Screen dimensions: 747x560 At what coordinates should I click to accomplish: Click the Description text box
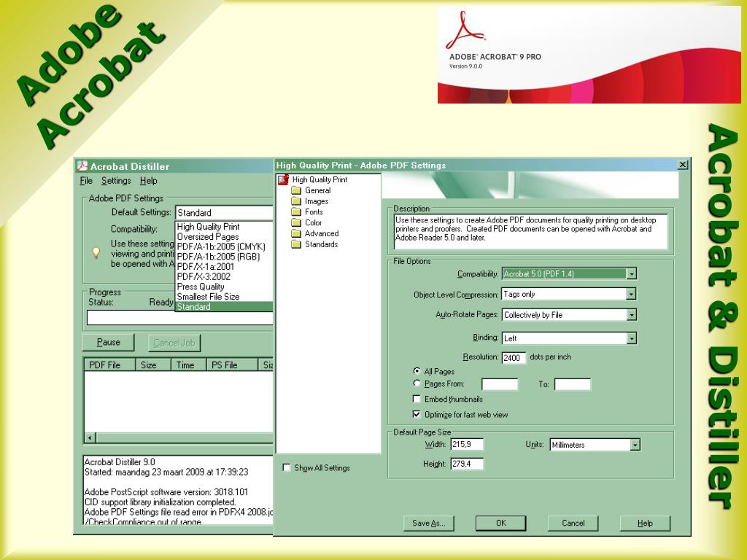point(531,232)
